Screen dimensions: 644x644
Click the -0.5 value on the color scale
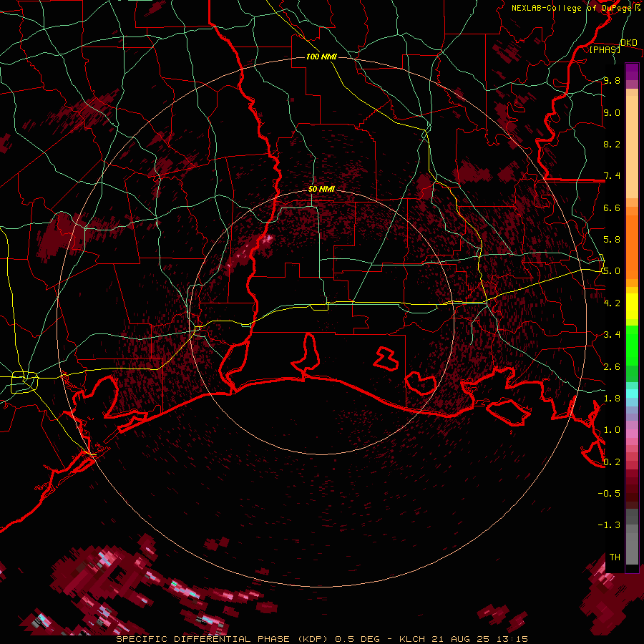coord(609,494)
